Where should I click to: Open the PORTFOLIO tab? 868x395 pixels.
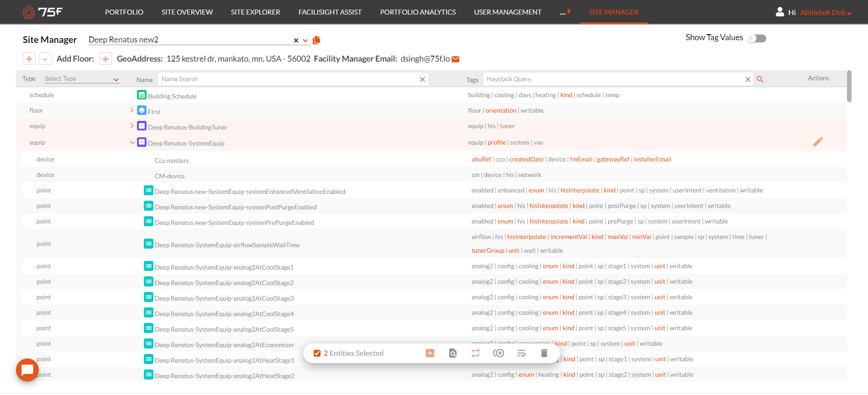(124, 12)
